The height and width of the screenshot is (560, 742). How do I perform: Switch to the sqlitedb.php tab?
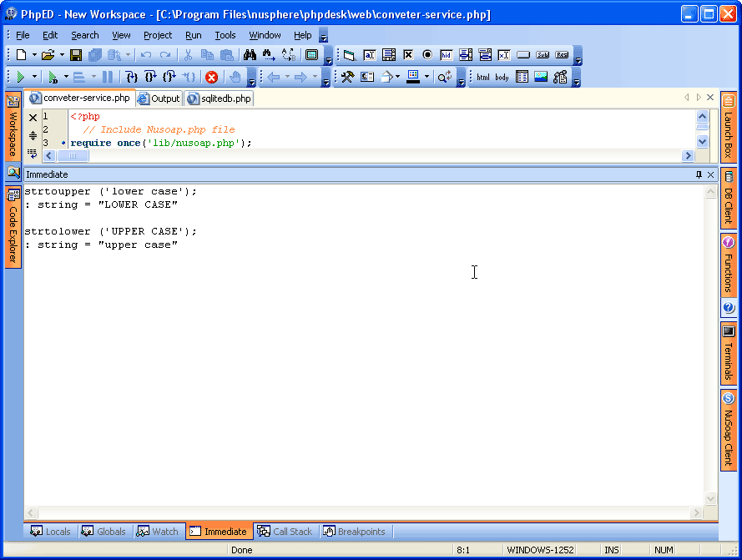pyautogui.click(x=220, y=98)
